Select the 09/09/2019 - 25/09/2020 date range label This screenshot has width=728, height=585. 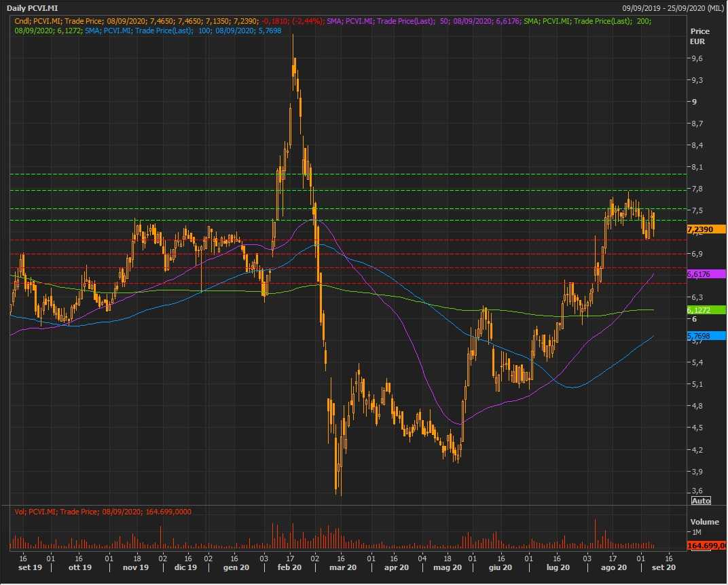pos(672,8)
